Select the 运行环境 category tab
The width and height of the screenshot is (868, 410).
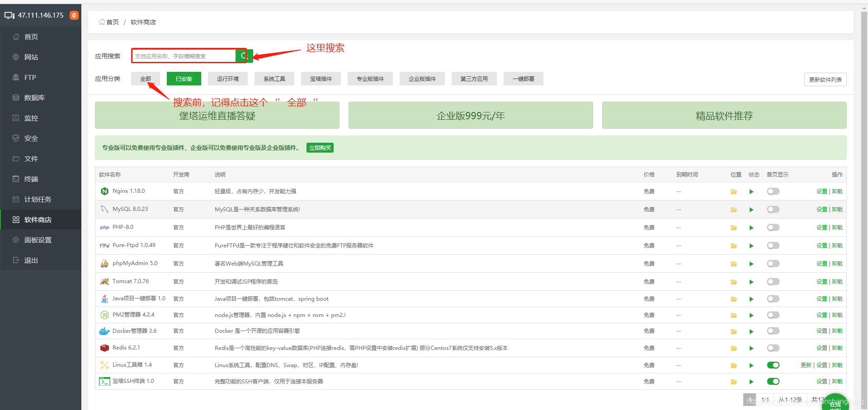pos(228,79)
